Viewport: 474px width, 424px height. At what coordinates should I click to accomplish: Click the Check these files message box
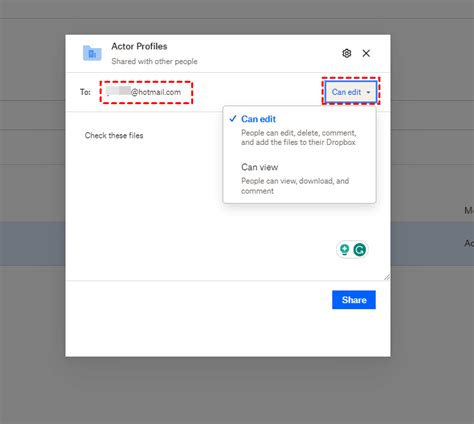[228, 197]
